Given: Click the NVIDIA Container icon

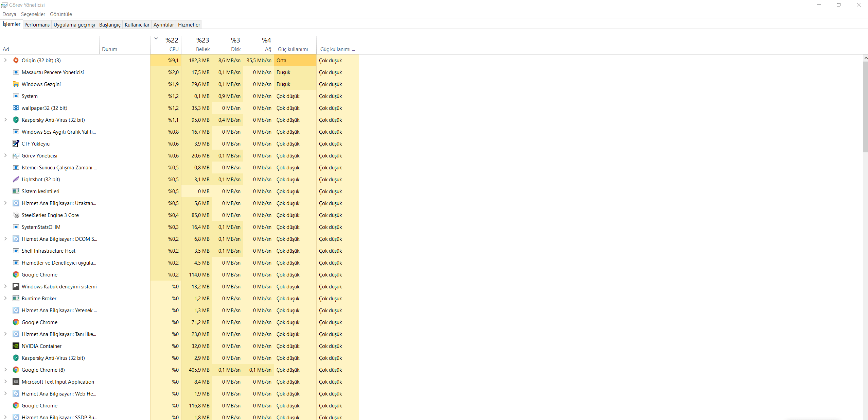Looking at the screenshot, I should [x=16, y=346].
